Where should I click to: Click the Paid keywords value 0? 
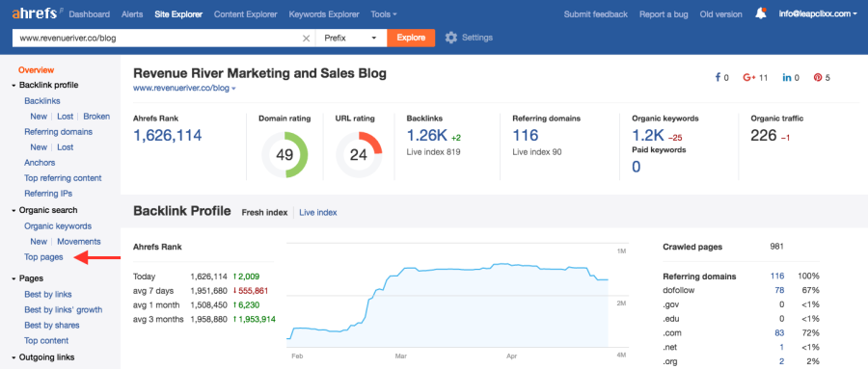(637, 167)
